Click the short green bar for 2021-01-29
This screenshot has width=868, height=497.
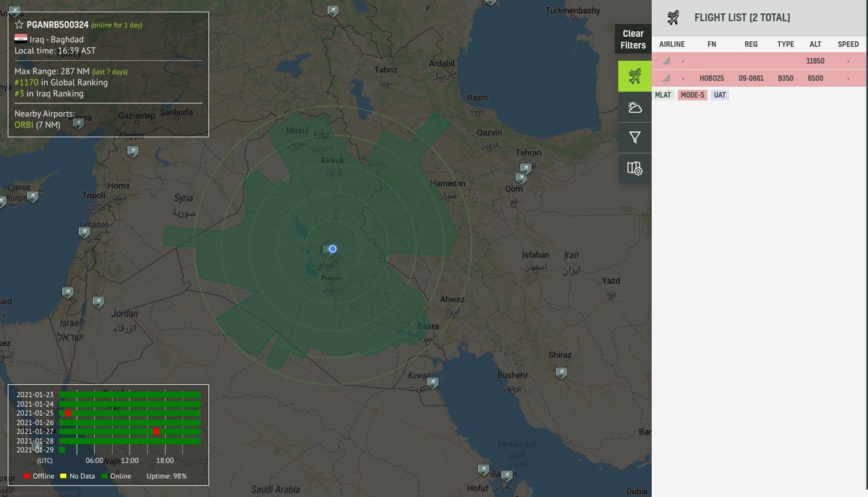click(62, 450)
